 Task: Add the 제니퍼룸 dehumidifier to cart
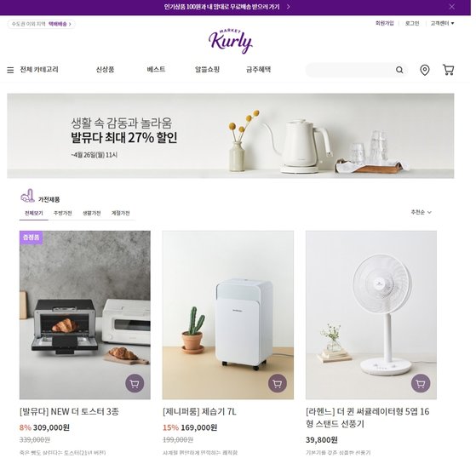coord(278,384)
